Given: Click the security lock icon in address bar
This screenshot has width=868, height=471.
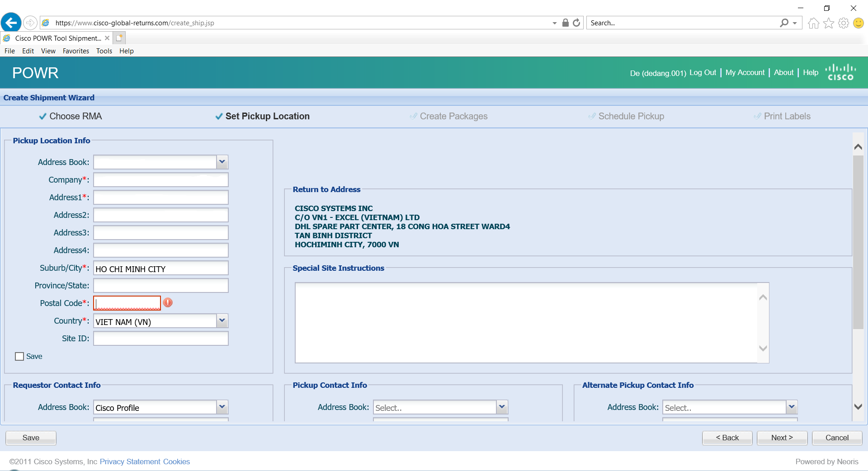Looking at the screenshot, I should 565,23.
